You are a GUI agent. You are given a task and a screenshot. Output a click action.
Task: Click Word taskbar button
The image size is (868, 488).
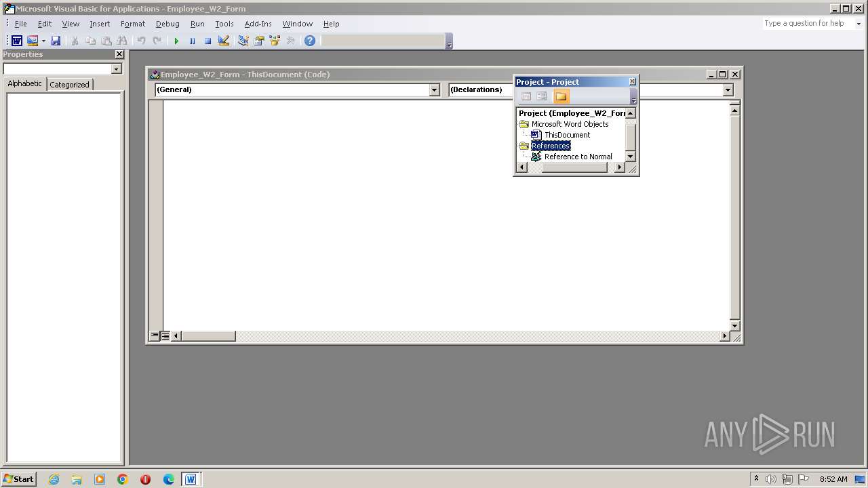coord(191,479)
